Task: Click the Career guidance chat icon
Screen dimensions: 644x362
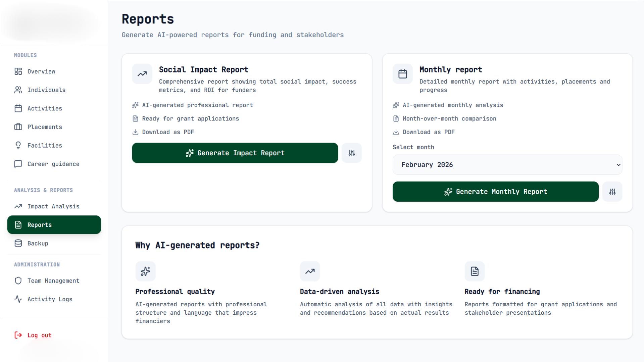Action: (18, 164)
